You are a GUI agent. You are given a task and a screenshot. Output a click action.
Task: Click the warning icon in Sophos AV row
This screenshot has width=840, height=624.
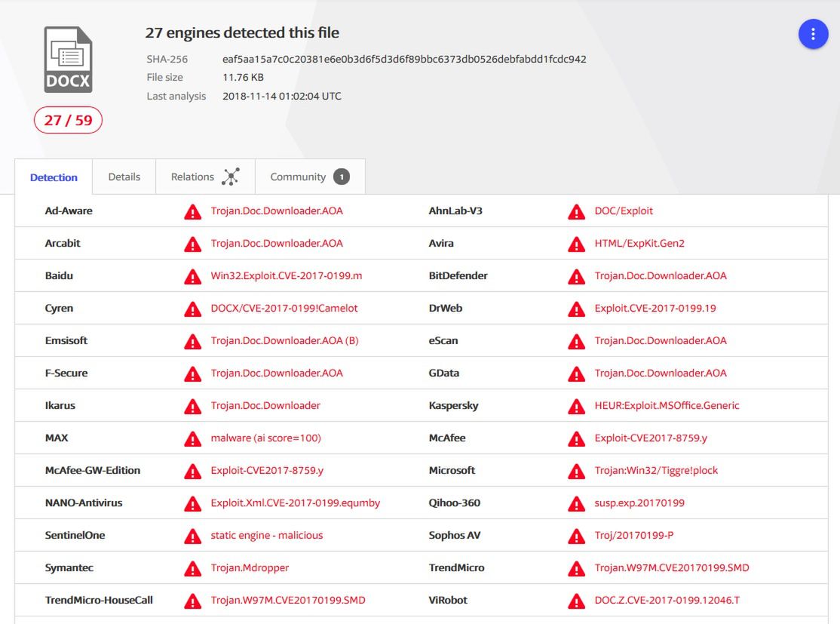click(576, 536)
